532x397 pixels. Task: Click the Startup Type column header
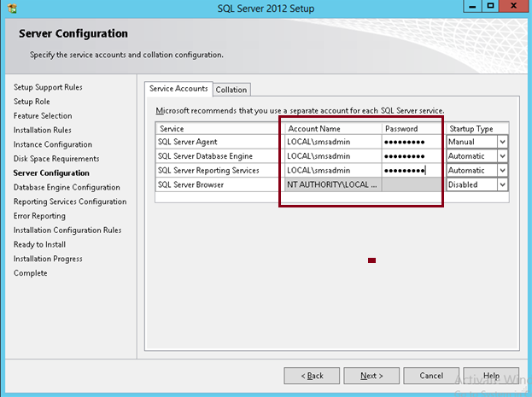(x=477, y=129)
